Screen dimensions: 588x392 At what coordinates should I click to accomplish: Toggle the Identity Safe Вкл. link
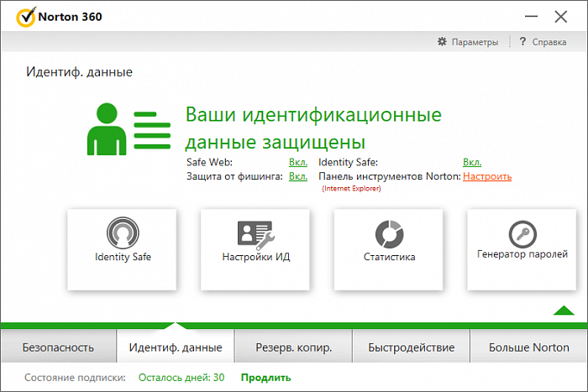(472, 162)
